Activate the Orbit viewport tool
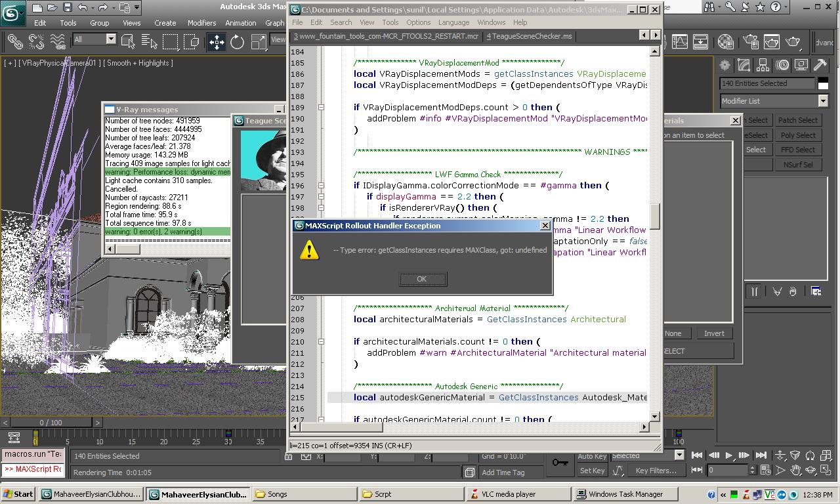840x504 pixels. point(811,469)
